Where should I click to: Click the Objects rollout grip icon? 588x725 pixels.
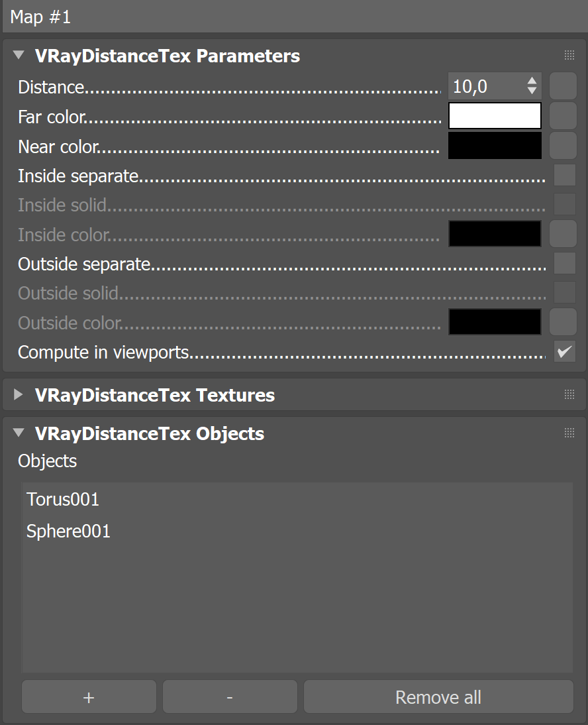point(569,433)
